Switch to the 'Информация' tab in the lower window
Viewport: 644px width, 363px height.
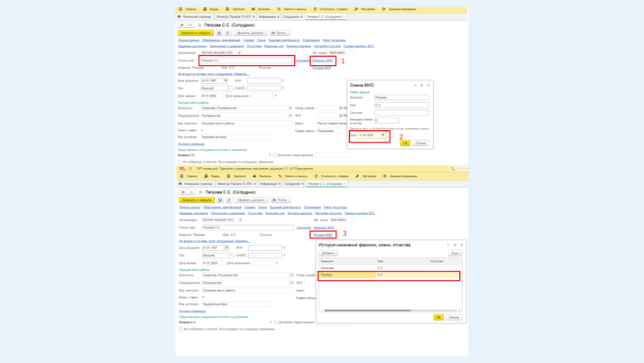pos(269,183)
